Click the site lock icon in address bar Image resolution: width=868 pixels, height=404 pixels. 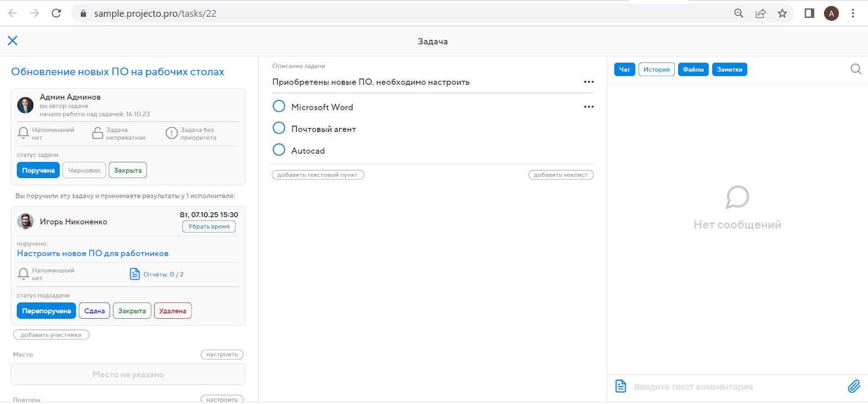pos(83,14)
